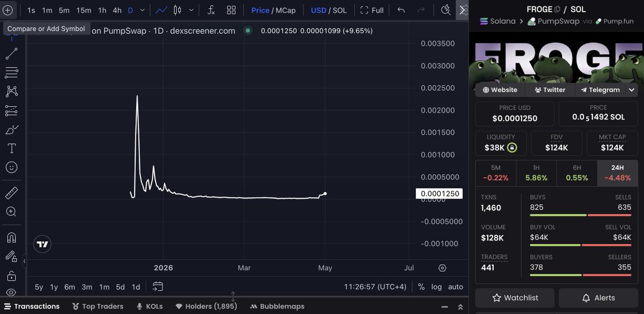Open the emoji icons tool
644x314 pixels.
pos(11,167)
